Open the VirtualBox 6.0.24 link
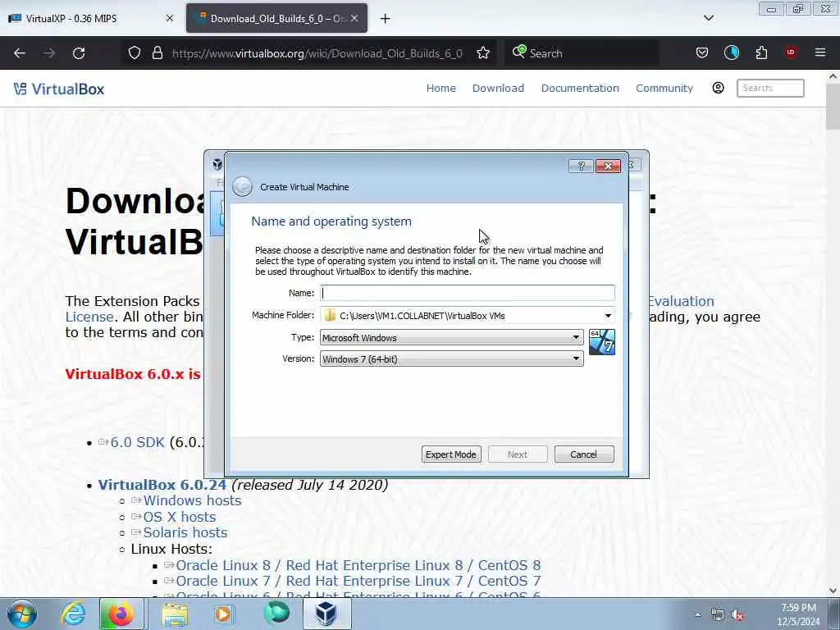The width and height of the screenshot is (840, 630). (162, 485)
